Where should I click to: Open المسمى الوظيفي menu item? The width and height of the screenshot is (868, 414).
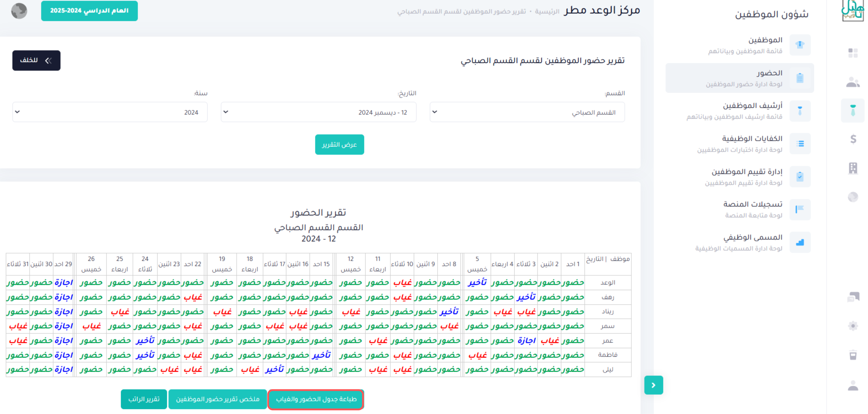740,242
